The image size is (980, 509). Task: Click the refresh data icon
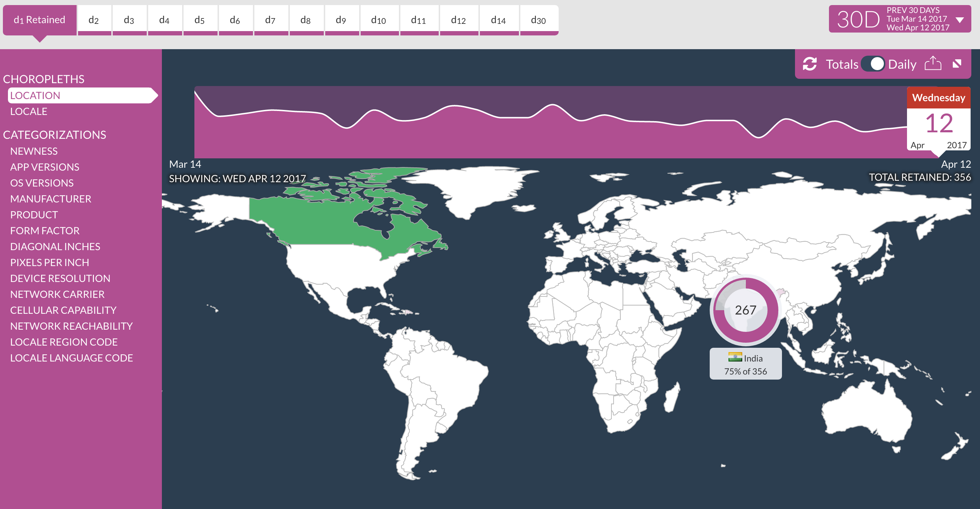[x=809, y=64]
